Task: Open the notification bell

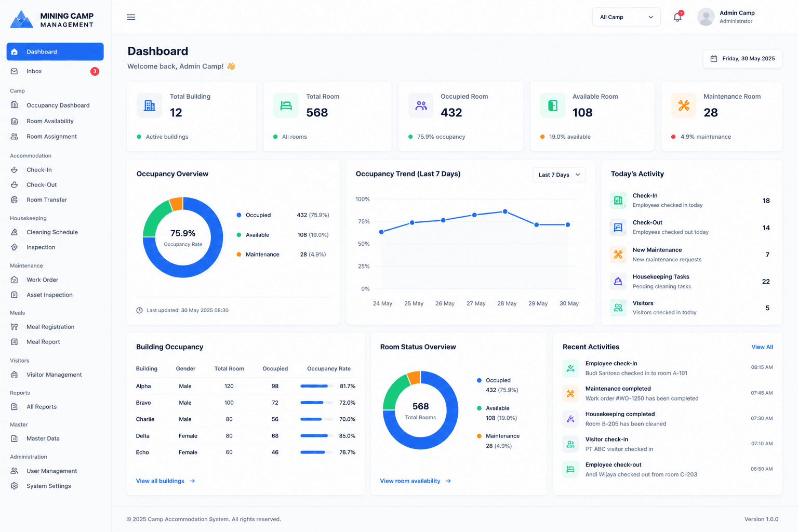Action: point(677,17)
